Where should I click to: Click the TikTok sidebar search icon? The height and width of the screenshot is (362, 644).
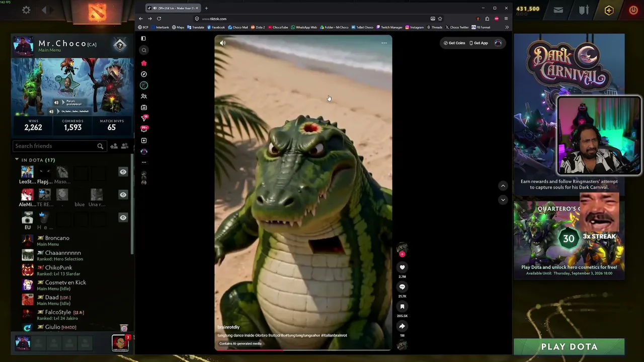tap(144, 50)
